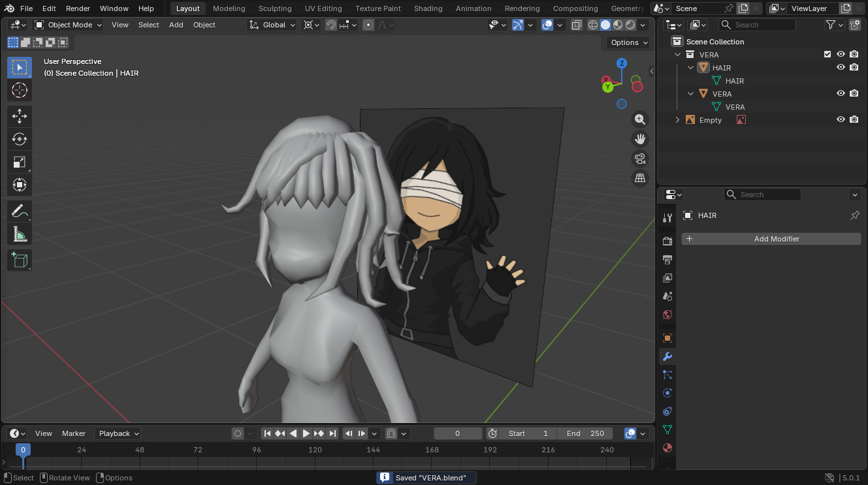Image resolution: width=868 pixels, height=485 pixels.
Task: Open the Marker menu in timeline
Action: tap(74, 433)
